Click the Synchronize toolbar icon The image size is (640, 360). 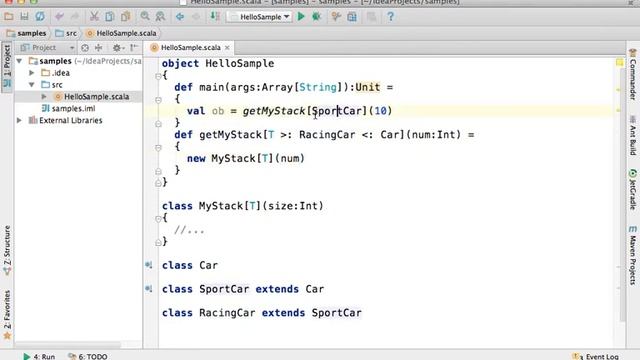40,17
